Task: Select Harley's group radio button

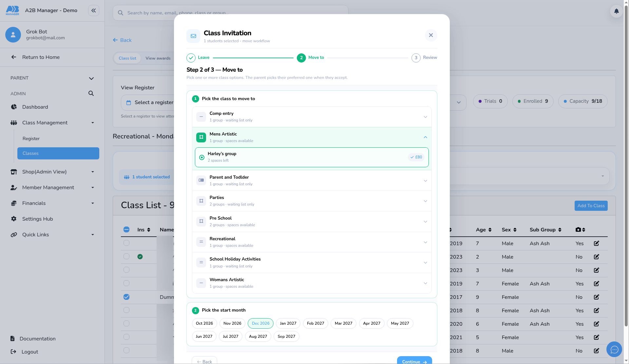Action: click(x=202, y=157)
